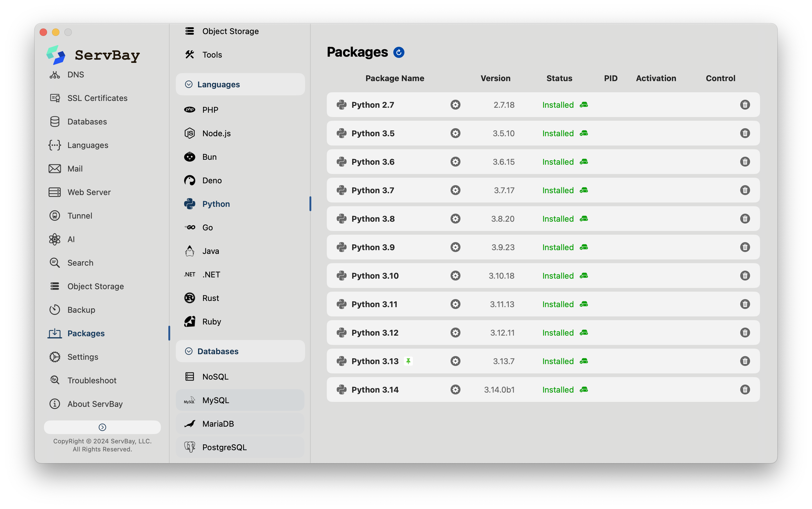Click the Packages refresh icon
This screenshot has height=509, width=812.
[399, 53]
